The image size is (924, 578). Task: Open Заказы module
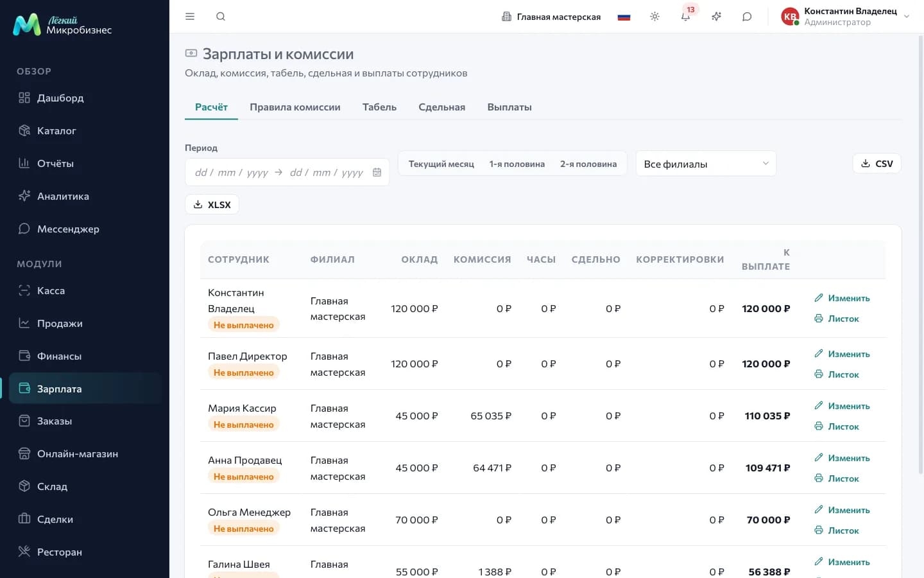[85, 421]
